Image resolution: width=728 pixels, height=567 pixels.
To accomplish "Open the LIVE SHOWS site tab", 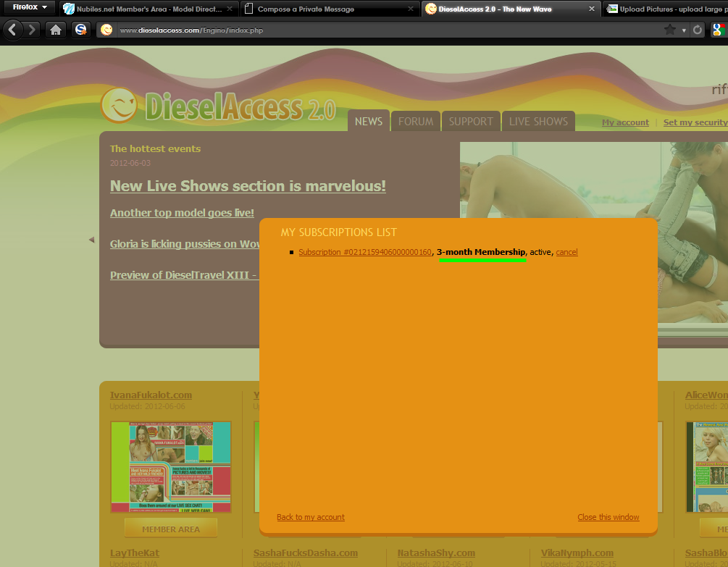I will pyautogui.click(x=538, y=121).
